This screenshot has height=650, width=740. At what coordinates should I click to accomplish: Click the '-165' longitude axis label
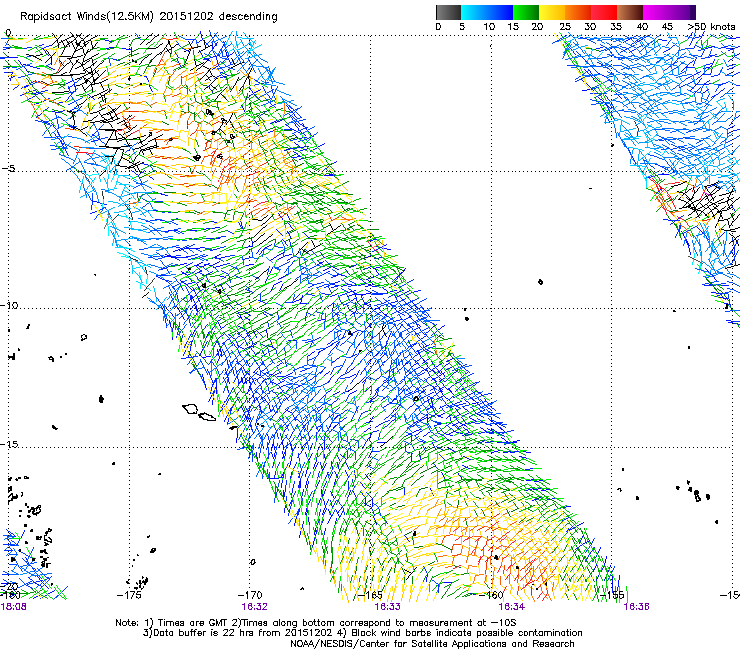(x=370, y=595)
